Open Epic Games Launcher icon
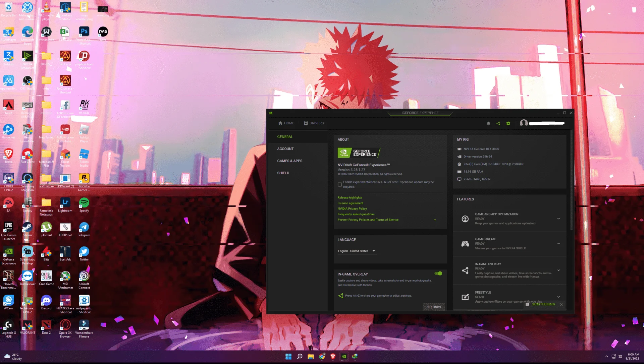 pyautogui.click(x=8, y=231)
